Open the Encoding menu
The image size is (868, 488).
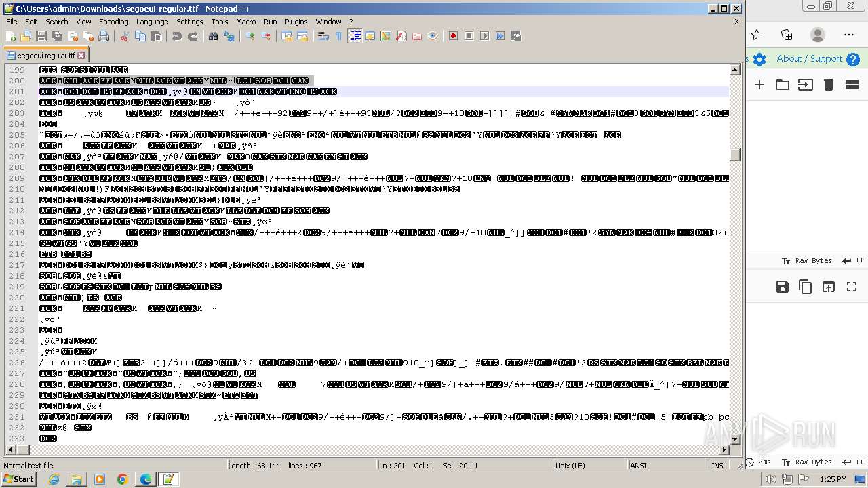[x=114, y=22]
